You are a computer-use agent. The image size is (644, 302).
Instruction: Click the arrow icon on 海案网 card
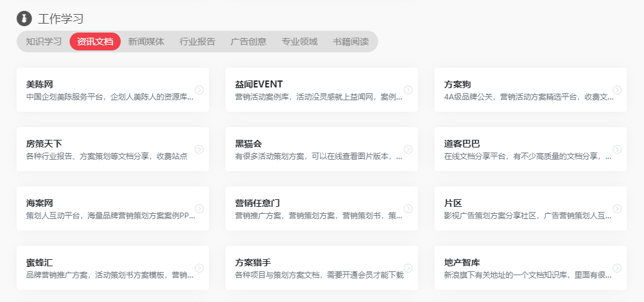(x=199, y=209)
